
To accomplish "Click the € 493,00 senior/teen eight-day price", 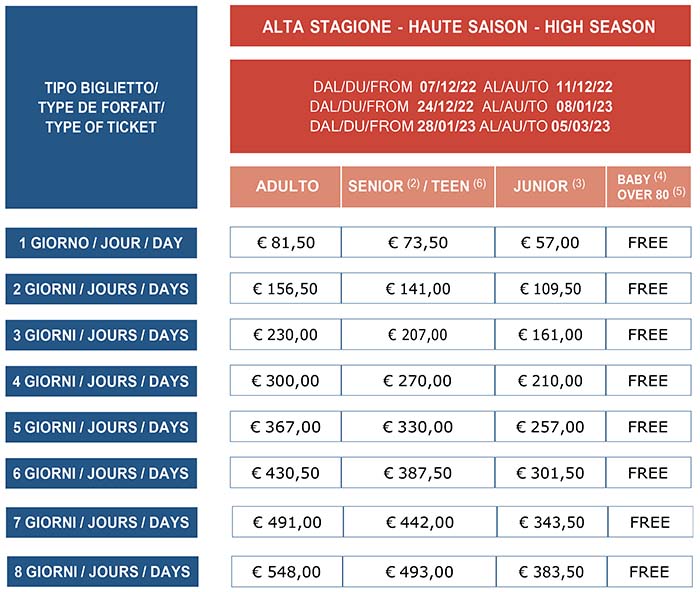I will 418,571.
